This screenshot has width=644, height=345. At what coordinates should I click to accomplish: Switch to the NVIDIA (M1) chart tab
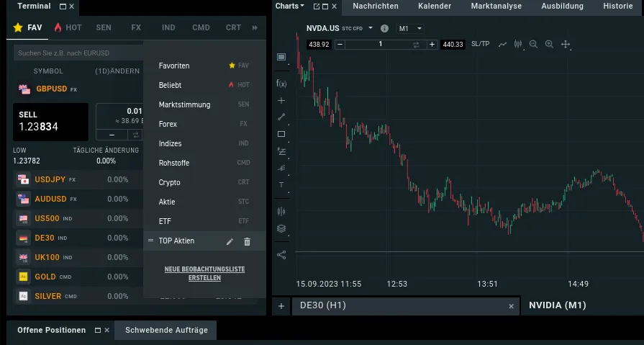pyautogui.click(x=558, y=305)
